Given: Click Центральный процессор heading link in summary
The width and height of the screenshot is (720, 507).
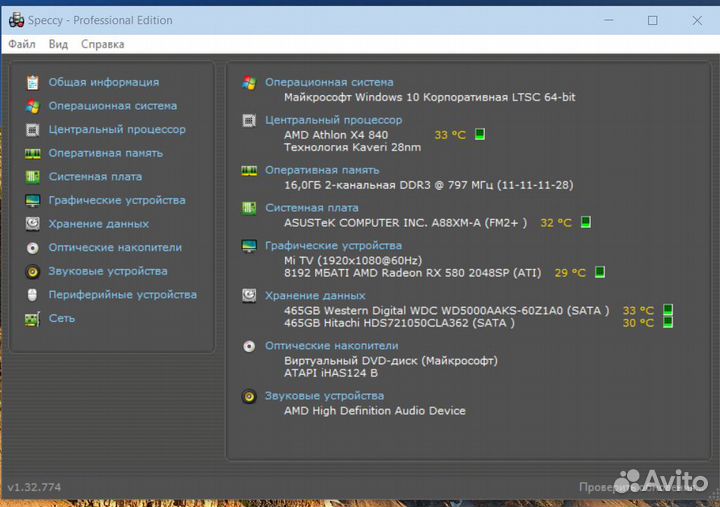Looking at the screenshot, I should tap(333, 120).
